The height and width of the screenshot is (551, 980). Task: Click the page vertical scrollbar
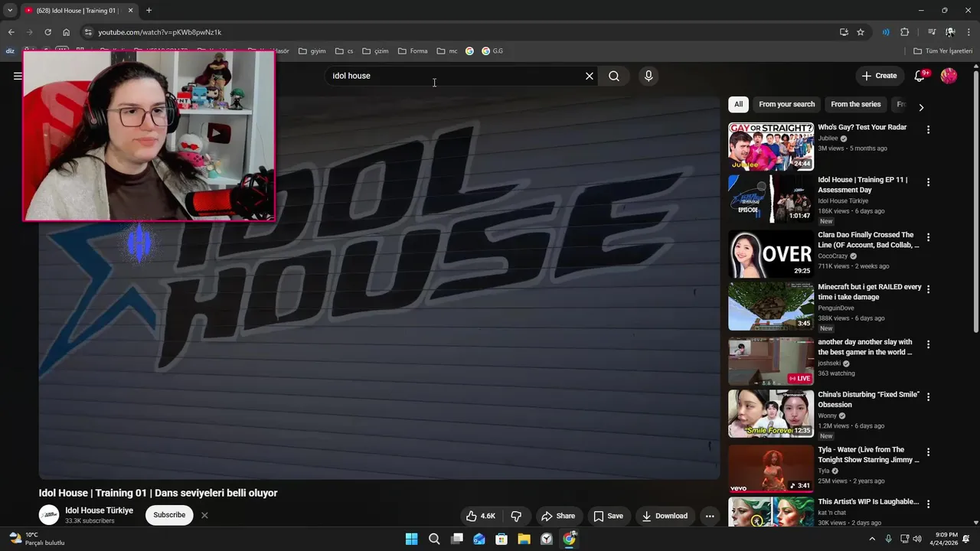(975, 202)
